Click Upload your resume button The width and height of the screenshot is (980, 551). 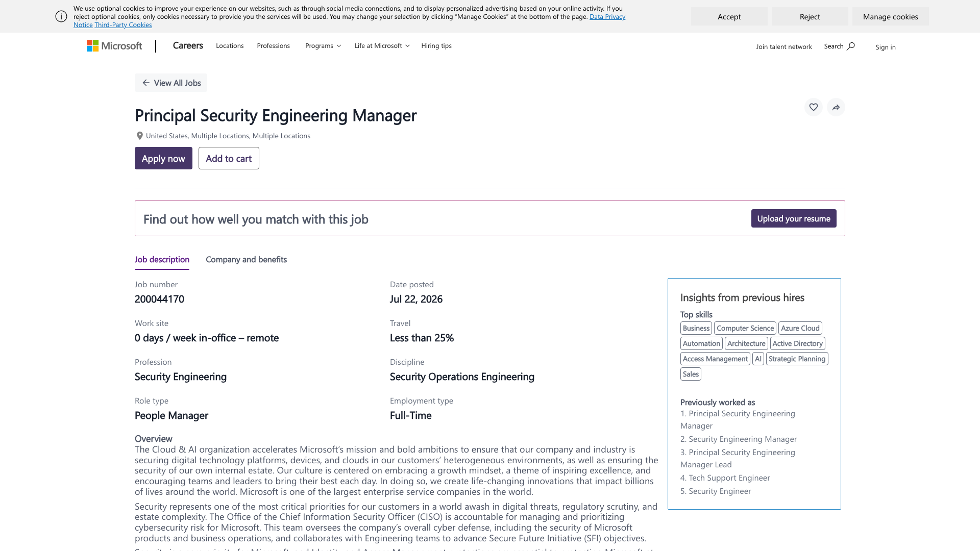794,218
